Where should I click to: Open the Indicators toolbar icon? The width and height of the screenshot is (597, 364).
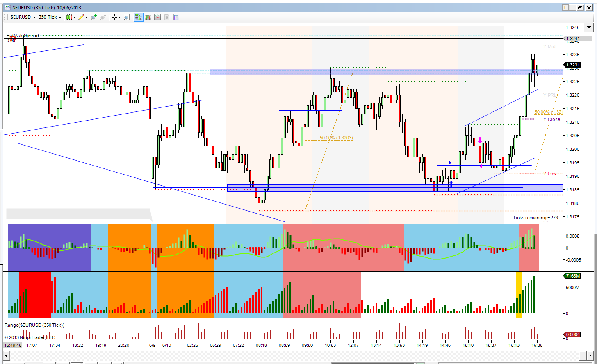(157, 17)
